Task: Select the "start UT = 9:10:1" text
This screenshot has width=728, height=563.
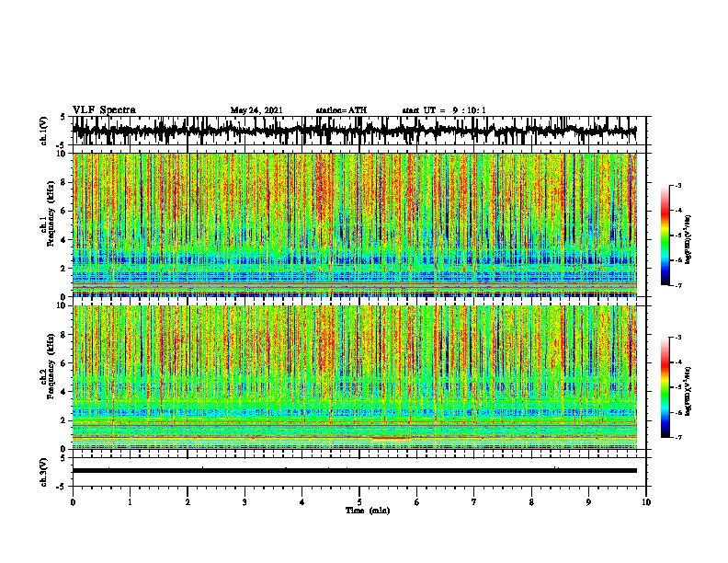Action: [x=444, y=110]
